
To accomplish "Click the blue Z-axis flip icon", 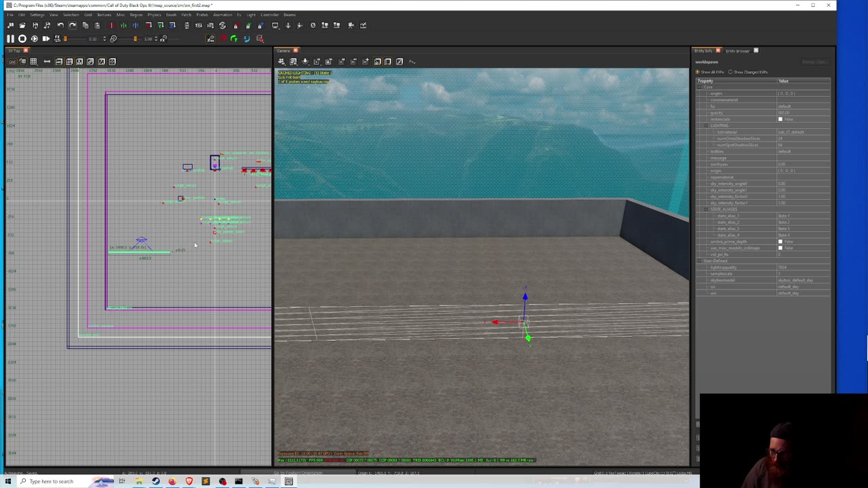I will point(136,25).
